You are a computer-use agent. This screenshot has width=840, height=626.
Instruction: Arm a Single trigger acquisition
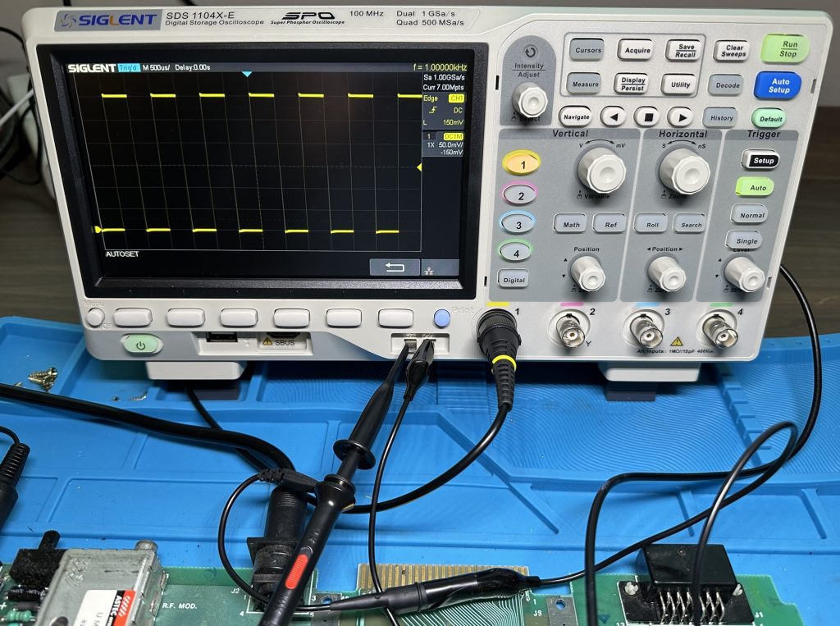[x=745, y=240]
